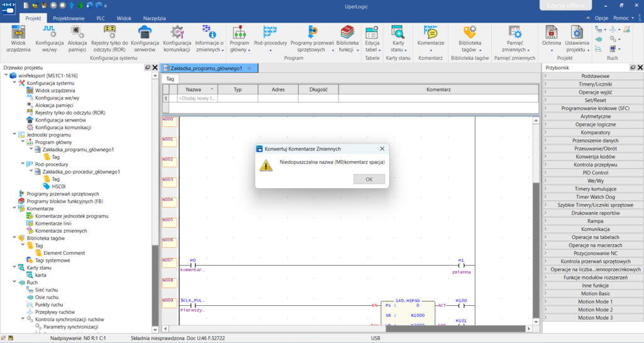Viewport: 644px width, 343px height.
Task: Sort tag table by Nazwa column header
Action: pos(197,89)
